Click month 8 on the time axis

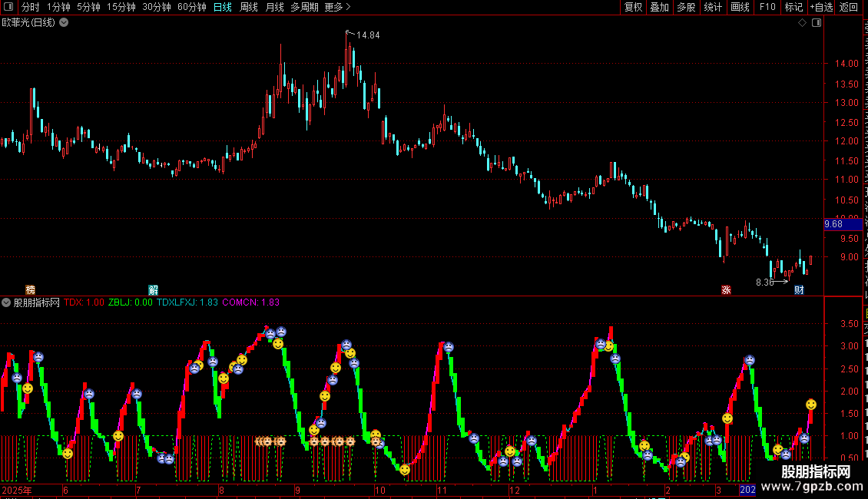click(x=221, y=490)
